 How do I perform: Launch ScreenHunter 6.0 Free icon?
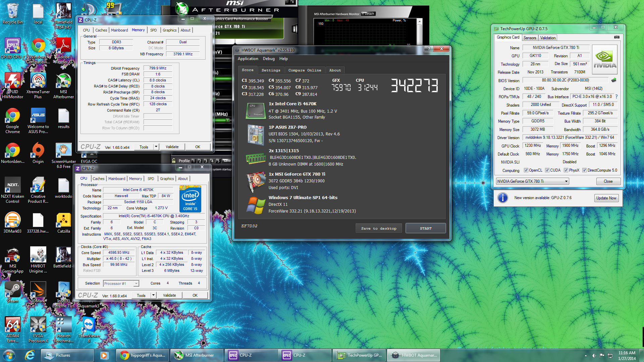pyautogui.click(x=63, y=156)
